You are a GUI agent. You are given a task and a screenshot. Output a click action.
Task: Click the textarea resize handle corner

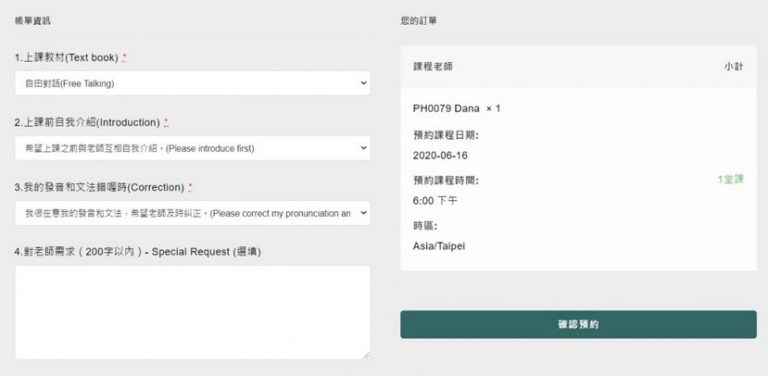pyautogui.click(x=366, y=355)
